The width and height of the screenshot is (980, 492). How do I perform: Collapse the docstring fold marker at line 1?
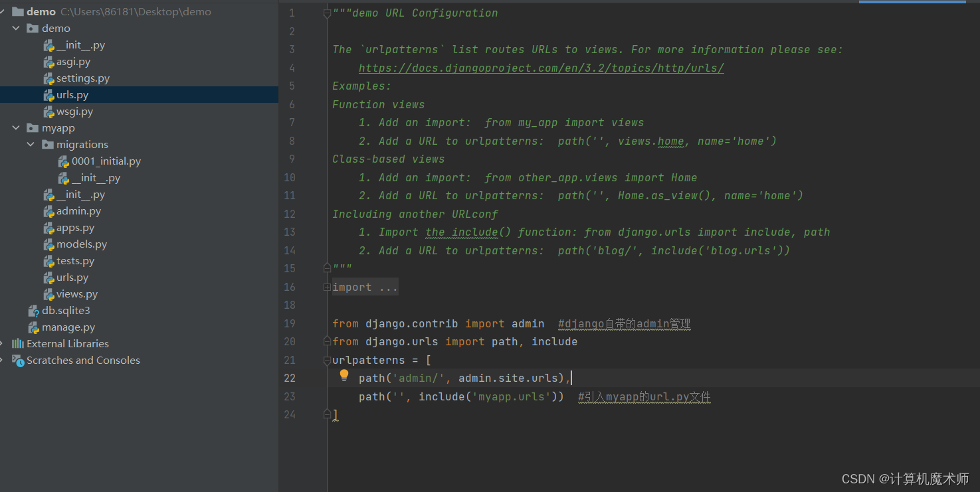tap(327, 13)
